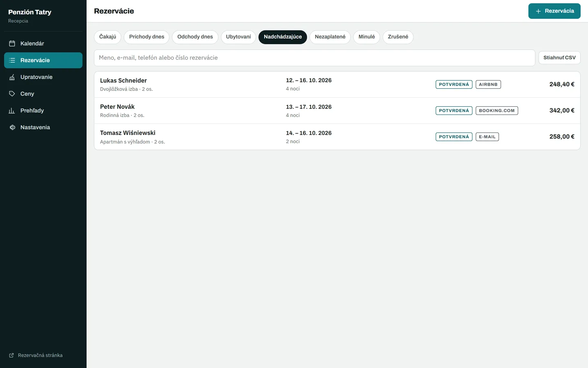The width and height of the screenshot is (588, 368).
Task: Select the Čakajú filter tab
Action: (x=107, y=37)
